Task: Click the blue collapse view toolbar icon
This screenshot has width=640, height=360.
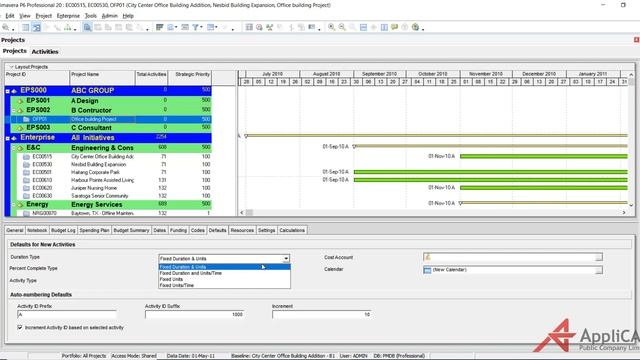Action: tap(363, 27)
